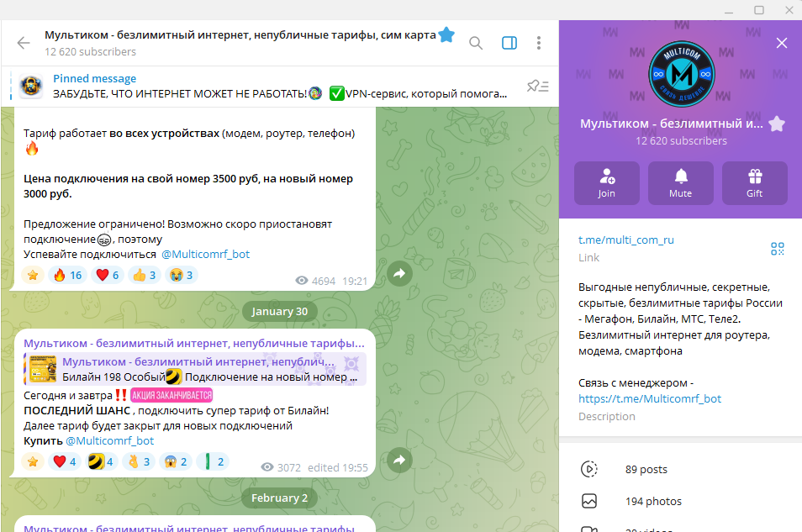Show the pinned messages list icon

click(x=537, y=86)
